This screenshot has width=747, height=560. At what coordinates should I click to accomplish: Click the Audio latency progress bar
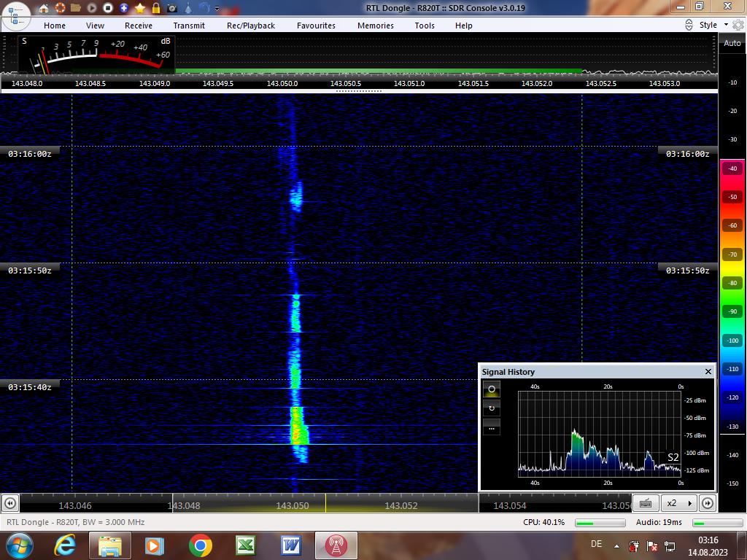[x=718, y=523]
